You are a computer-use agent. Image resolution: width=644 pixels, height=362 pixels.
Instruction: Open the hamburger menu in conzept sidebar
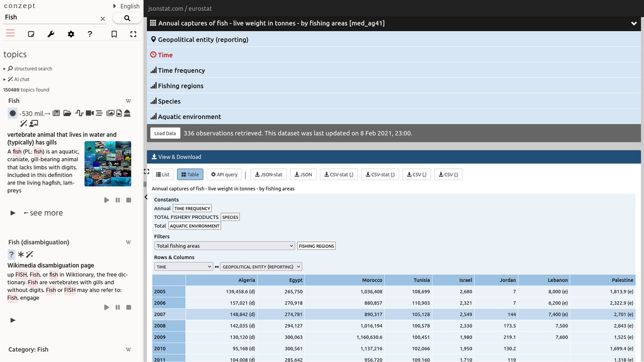click(10, 34)
